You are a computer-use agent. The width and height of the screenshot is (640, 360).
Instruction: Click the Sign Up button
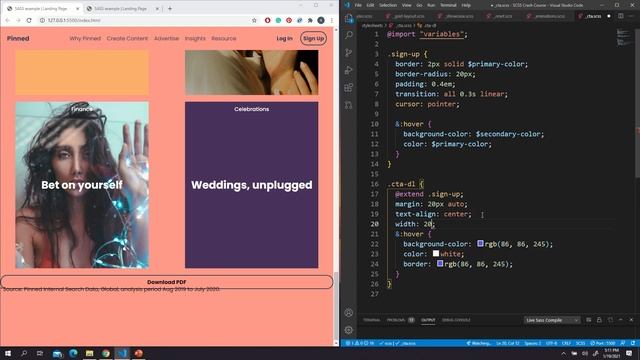click(313, 38)
